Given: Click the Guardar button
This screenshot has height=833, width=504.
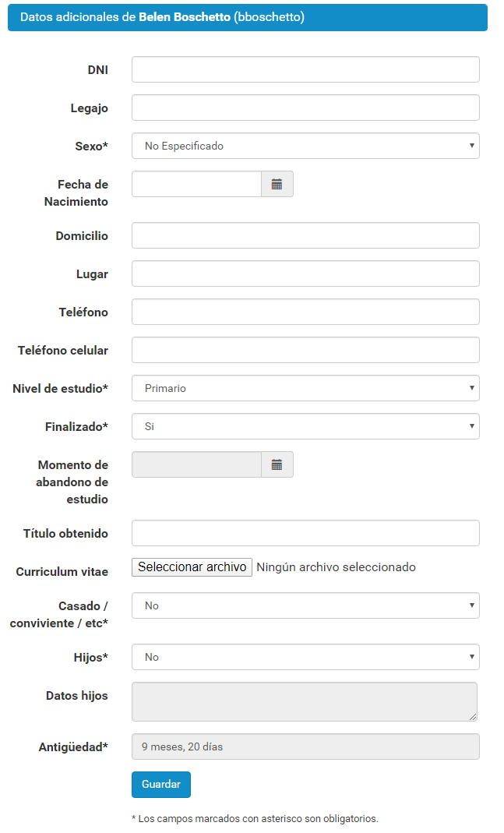Looking at the screenshot, I should (161, 784).
